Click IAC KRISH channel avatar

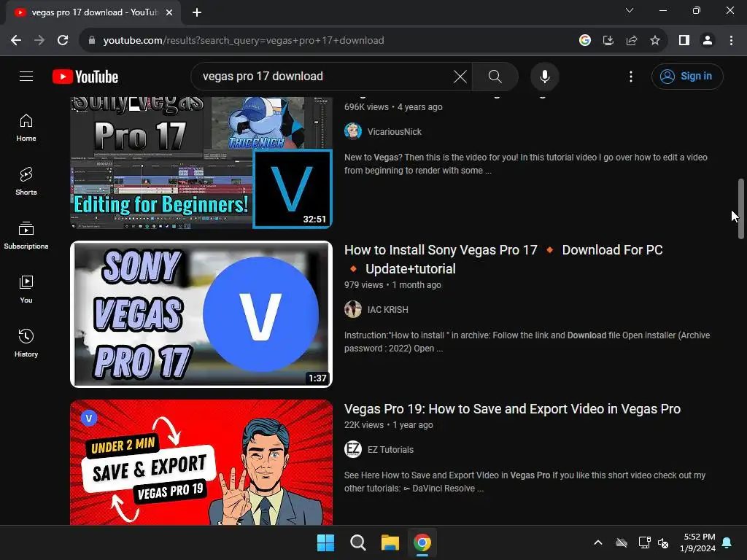click(353, 309)
